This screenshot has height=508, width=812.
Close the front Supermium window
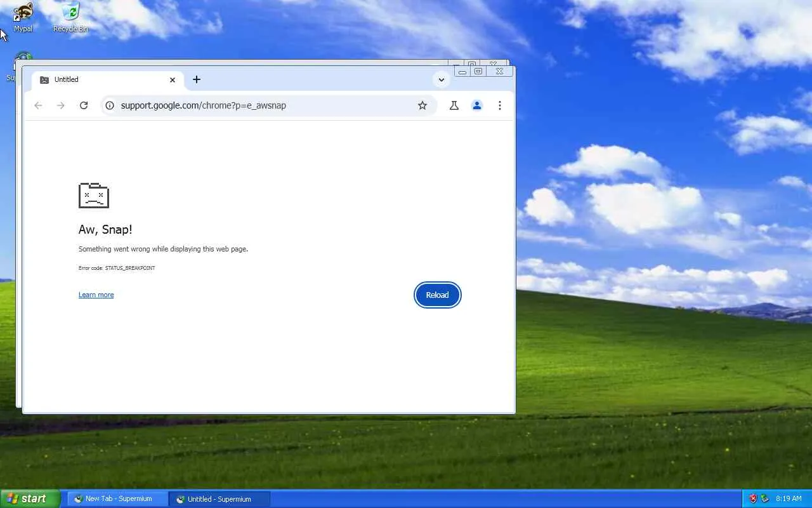pyautogui.click(x=499, y=71)
